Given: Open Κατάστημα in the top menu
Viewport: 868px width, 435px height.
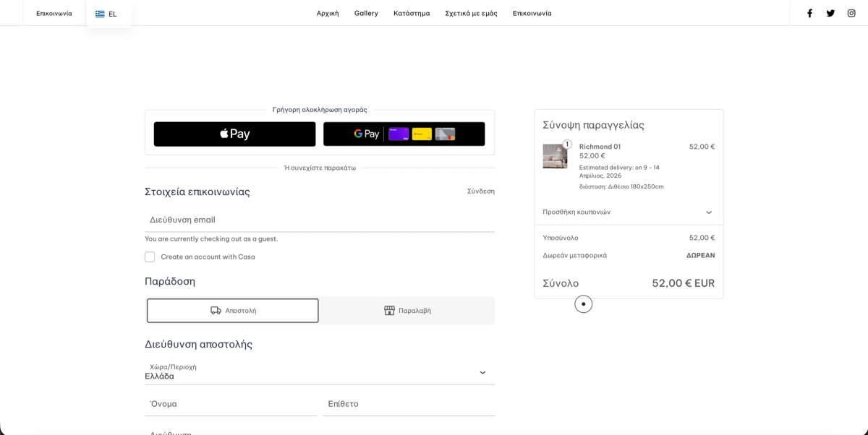Looking at the screenshot, I should click(x=412, y=13).
